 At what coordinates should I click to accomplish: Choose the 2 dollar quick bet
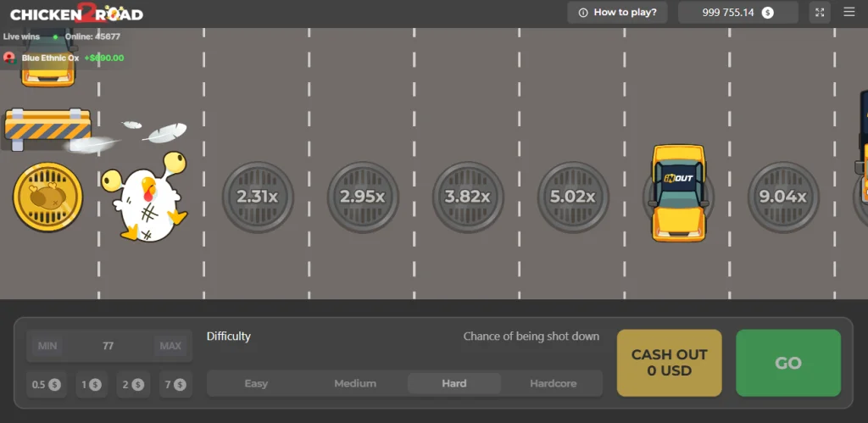tap(133, 384)
